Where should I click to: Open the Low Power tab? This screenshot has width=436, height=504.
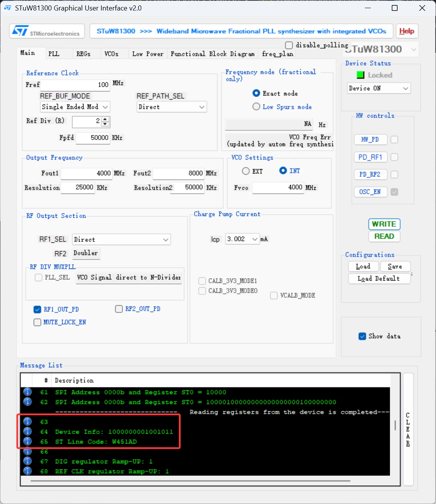(148, 54)
